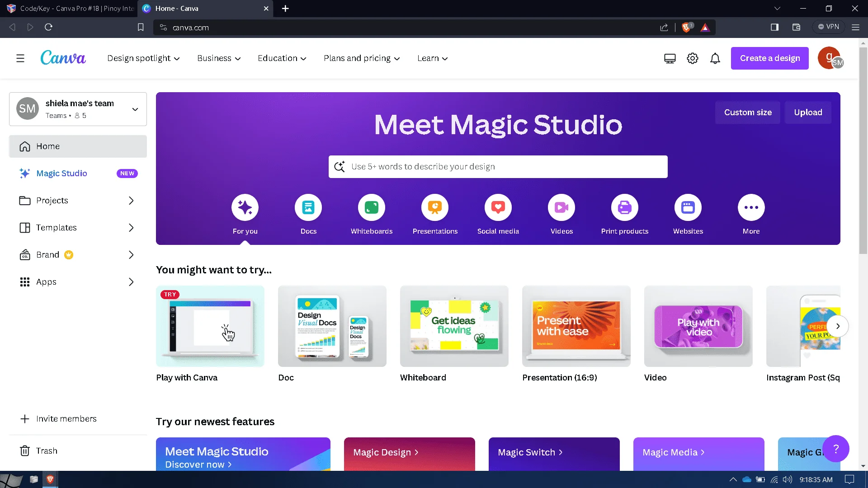Screen dimensions: 868x488
Task: Select the Social media category icon
Action: coord(498,207)
